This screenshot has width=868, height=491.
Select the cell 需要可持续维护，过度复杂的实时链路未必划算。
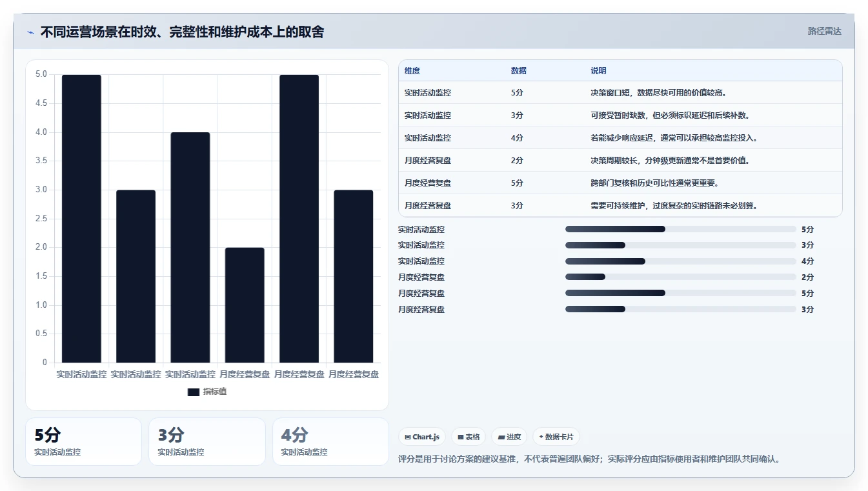[674, 206]
